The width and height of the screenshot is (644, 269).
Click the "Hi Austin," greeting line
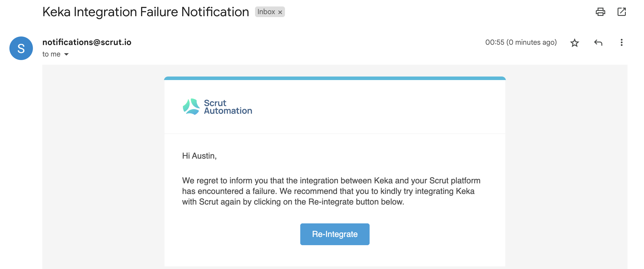coord(199,156)
